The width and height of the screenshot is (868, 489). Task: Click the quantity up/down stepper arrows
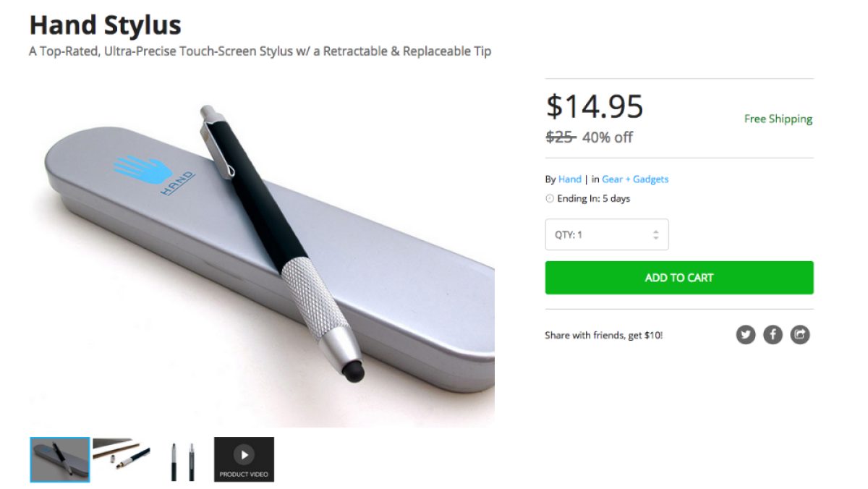click(x=655, y=234)
